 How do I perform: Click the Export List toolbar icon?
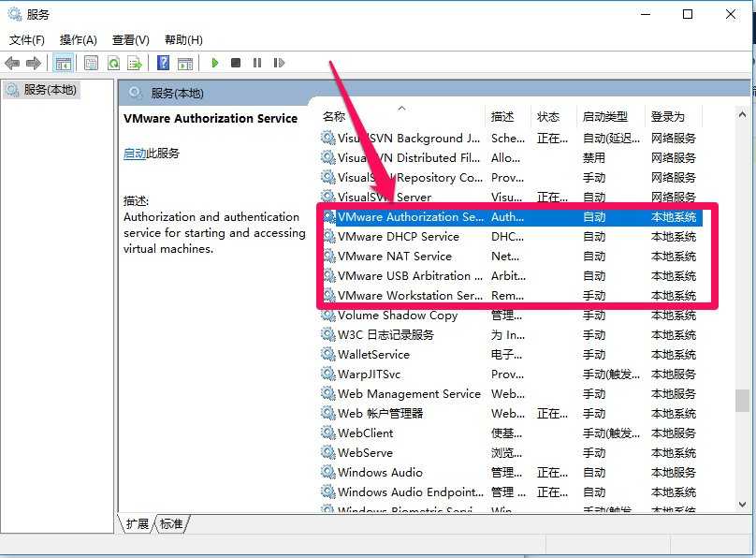(x=135, y=63)
